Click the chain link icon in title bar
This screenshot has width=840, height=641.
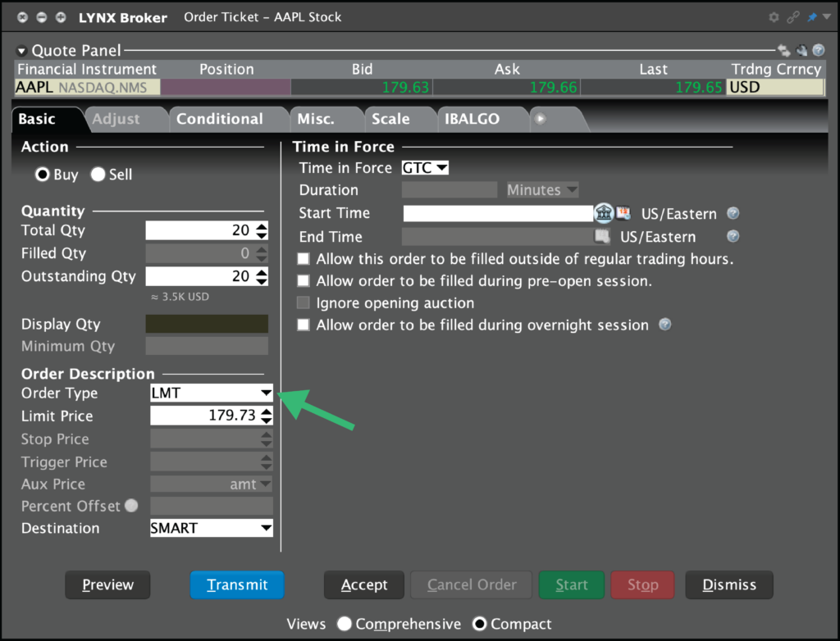(793, 17)
